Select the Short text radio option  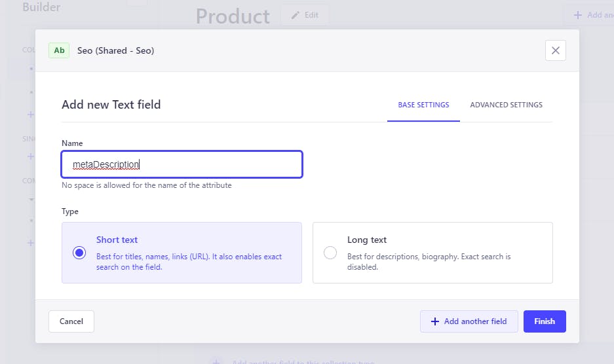click(79, 253)
